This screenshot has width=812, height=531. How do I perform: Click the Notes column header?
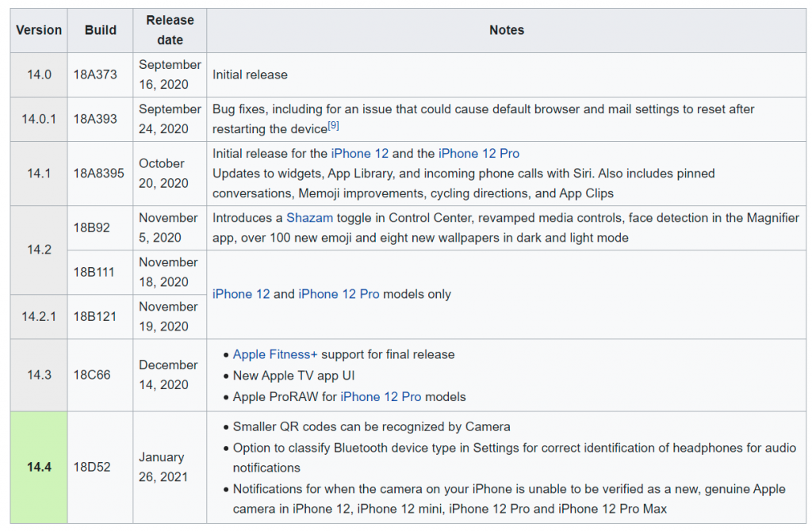(x=506, y=30)
